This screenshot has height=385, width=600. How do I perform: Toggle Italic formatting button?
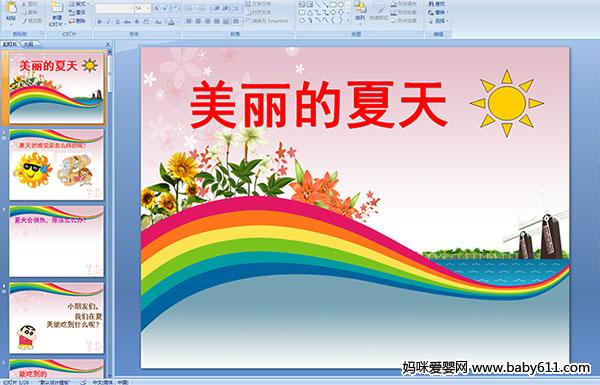click(x=108, y=22)
